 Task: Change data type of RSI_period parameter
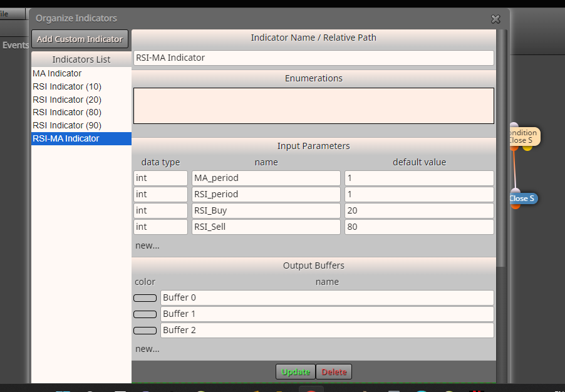[x=160, y=194]
